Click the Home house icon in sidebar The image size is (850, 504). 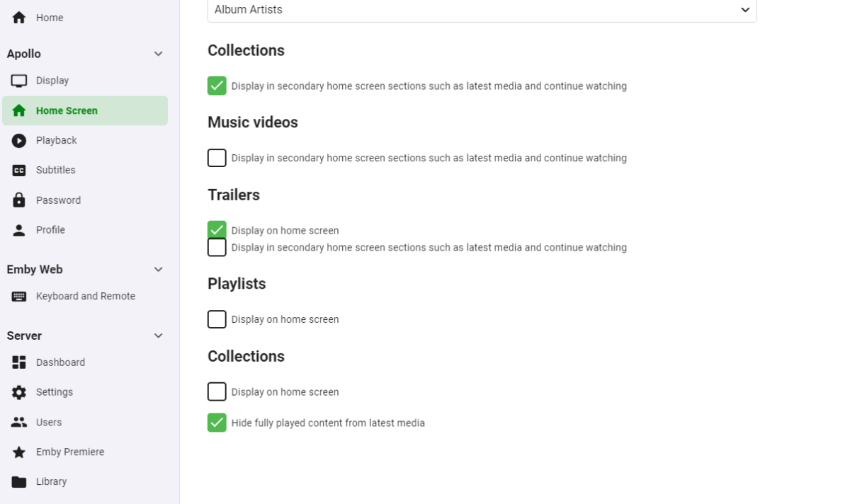coord(19,18)
